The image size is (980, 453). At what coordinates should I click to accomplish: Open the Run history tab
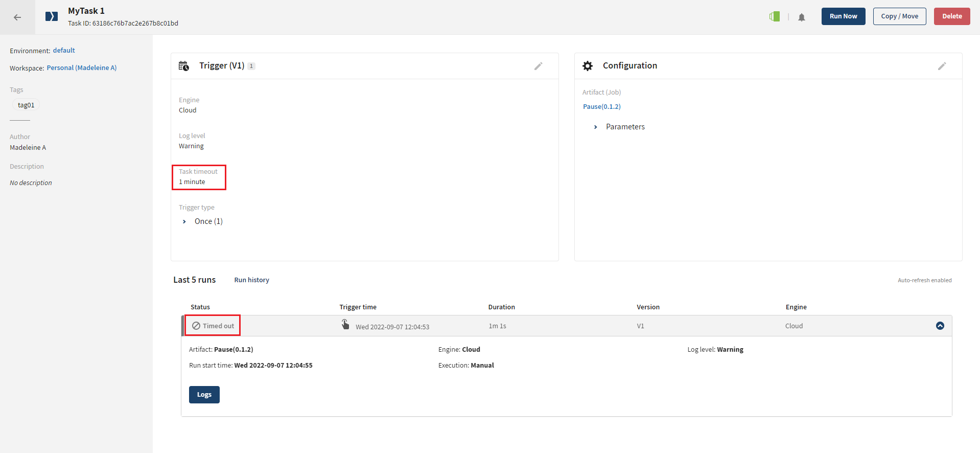click(x=251, y=280)
